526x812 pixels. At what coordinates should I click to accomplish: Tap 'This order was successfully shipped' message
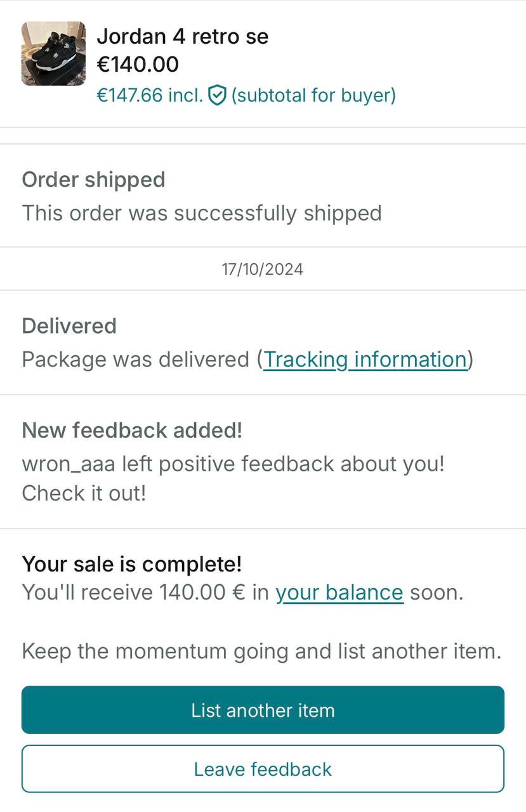coord(202,213)
